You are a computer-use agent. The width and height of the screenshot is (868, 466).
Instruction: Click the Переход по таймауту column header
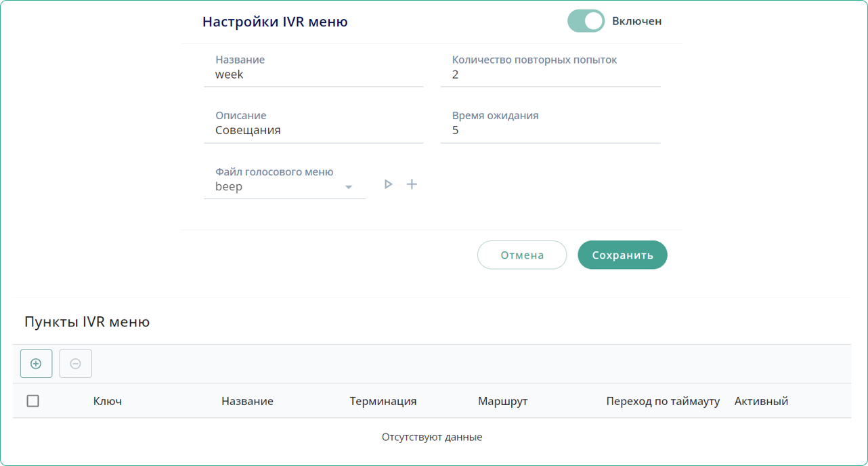662,401
